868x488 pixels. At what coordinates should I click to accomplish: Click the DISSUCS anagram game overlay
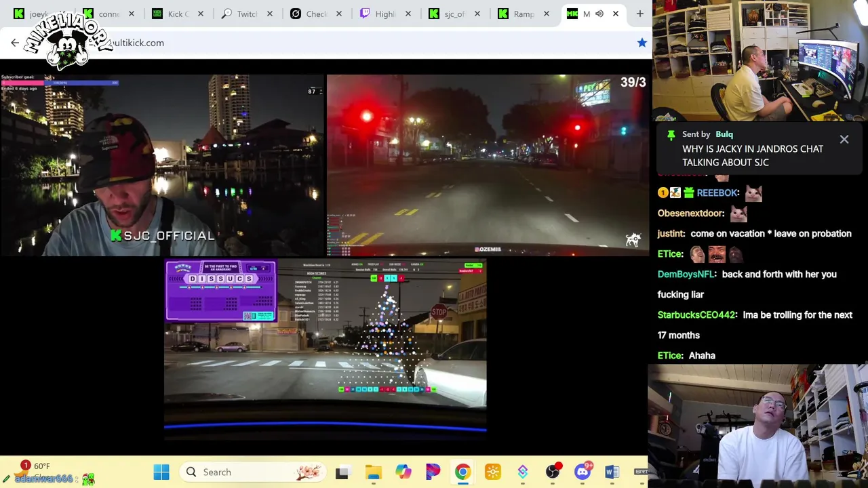[x=221, y=291]
